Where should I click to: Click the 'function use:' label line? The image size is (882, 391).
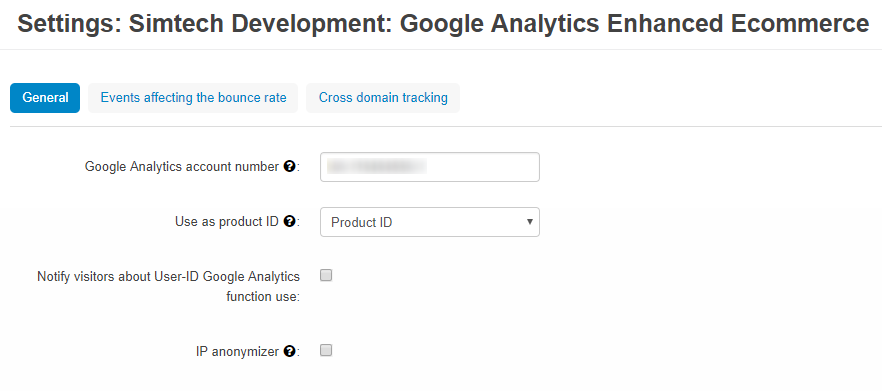(x=263, y=296)
